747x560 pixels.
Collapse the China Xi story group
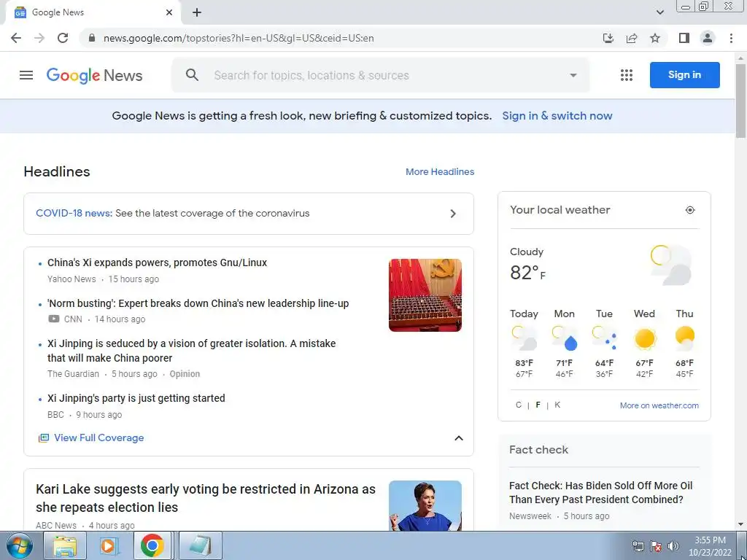(458, 438)
